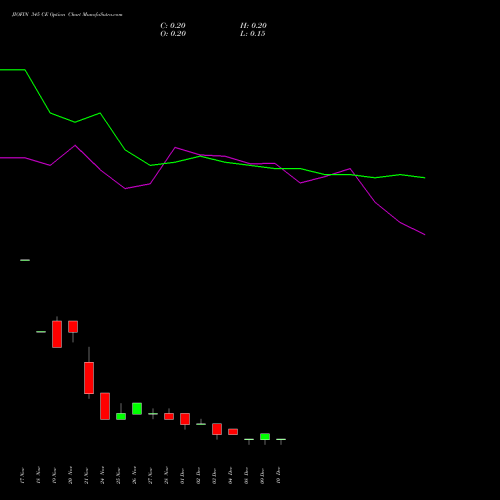Select the 17 Nov date label
The image size is (500, 500).
coord(22,475)
